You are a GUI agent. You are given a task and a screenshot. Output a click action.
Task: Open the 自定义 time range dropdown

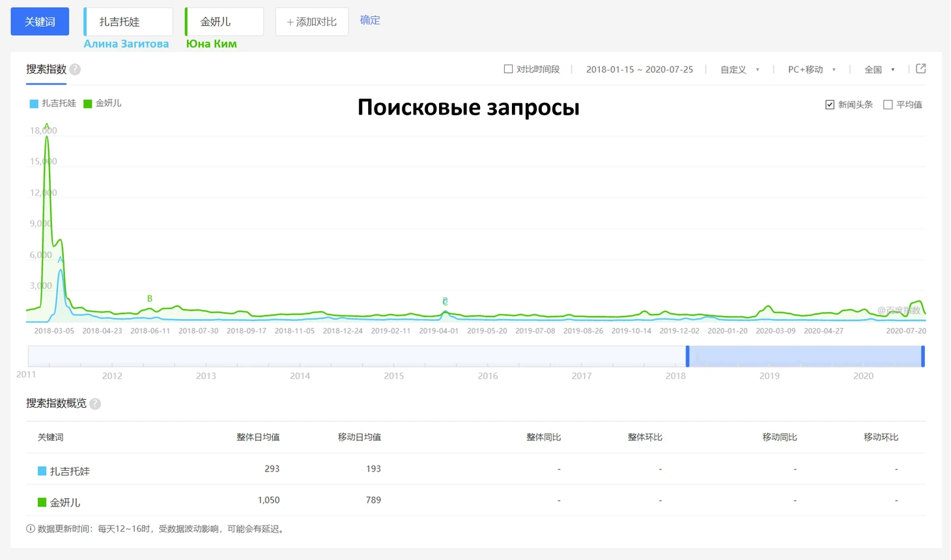[739, 70]
